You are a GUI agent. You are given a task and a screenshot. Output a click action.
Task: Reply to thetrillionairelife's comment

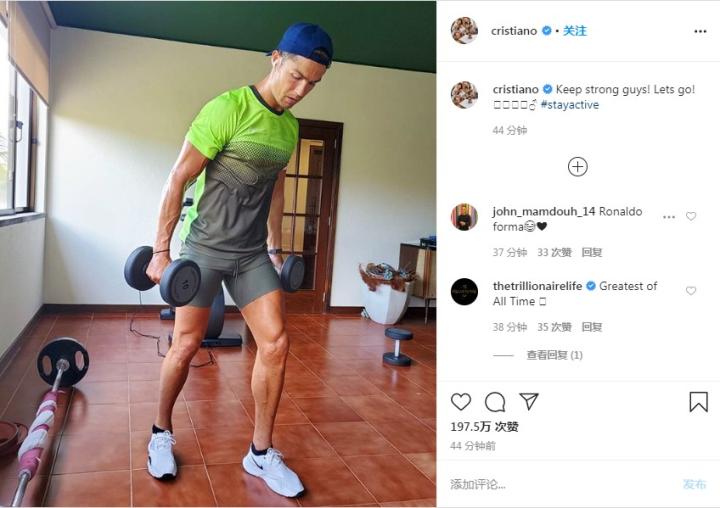(x=591, y=327)
